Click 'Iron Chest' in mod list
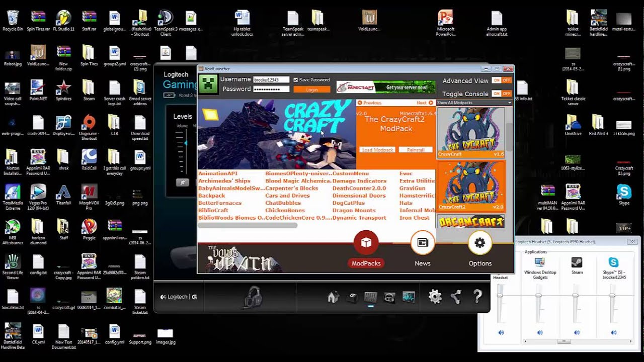The width and height of the screenshot is (644, 362). 415,218
